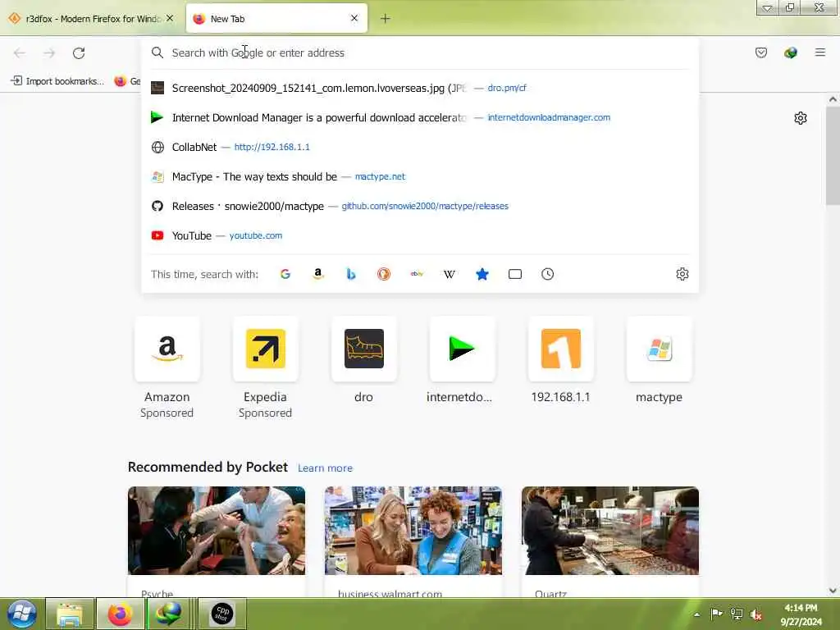This screenshot has height=630, width=840.
Task: Click the scrollbar down arrow
Action: pyautogui.click(x=833, y=591)
